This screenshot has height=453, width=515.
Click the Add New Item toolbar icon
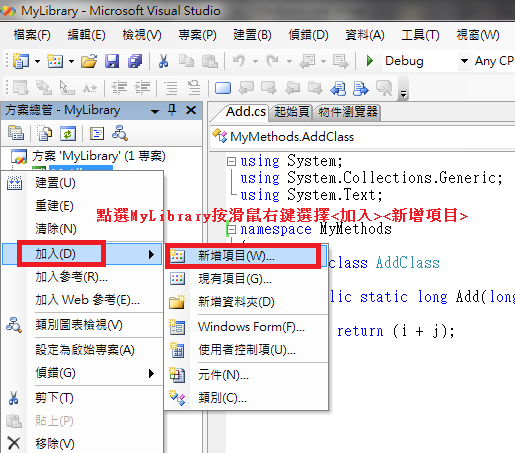pyautogui.click(x=55, y=61)
